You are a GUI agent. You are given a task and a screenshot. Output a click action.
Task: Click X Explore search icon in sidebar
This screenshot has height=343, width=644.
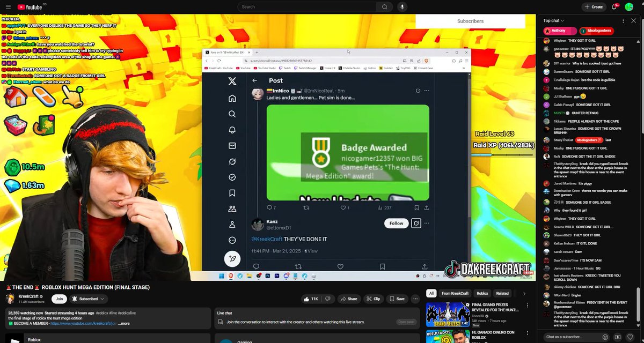tap(232, 114)
